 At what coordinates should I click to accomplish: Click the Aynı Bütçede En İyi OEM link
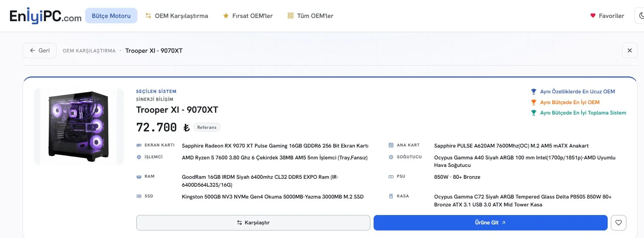click(570, 102)
